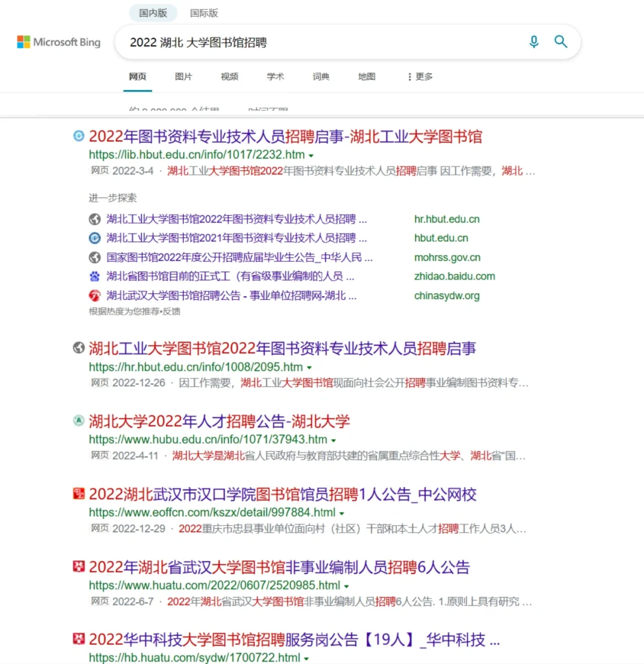This screenshot has height=664, width=644.
Task: Select the 网页 search tab
Action: point(138,77)
